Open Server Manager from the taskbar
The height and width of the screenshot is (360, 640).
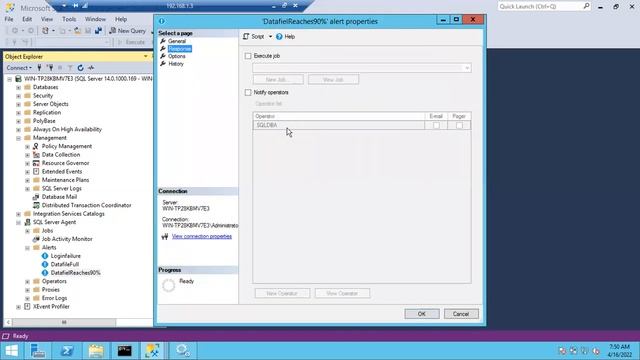tap(38, 351)
